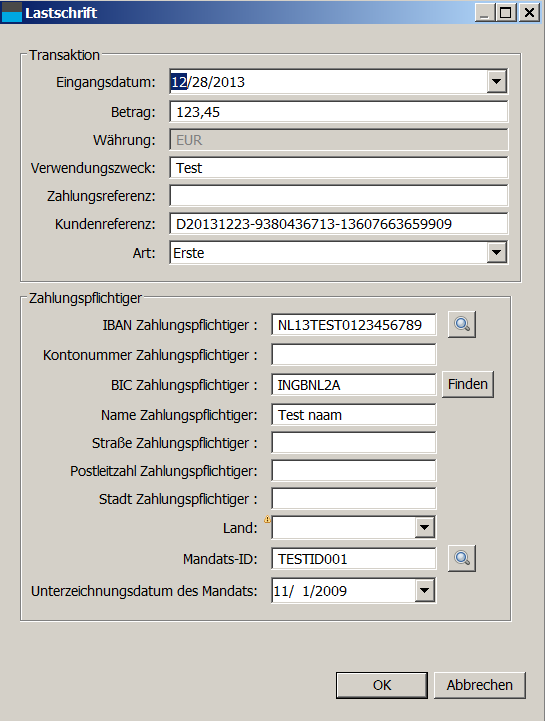
Task: Click the Finden button next to BIC
Action: [468, 384]
